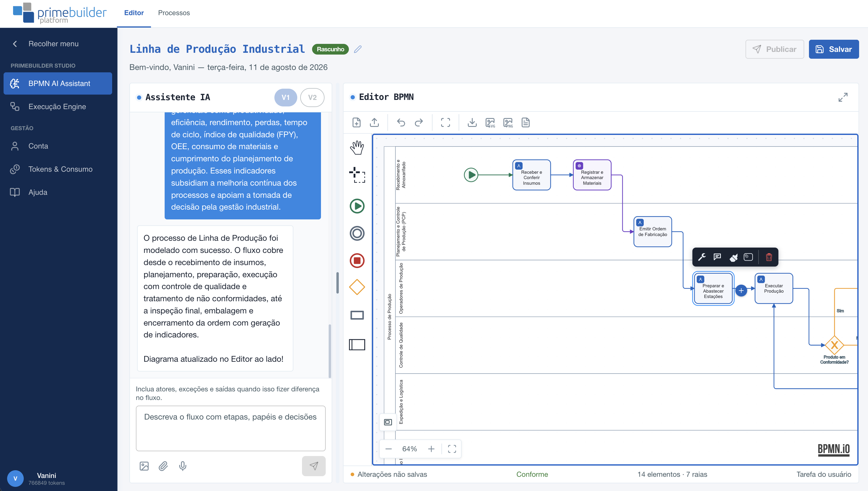Undo the last diagram change
This screenshot has height=491, width=868.
[x=401, y=122]
